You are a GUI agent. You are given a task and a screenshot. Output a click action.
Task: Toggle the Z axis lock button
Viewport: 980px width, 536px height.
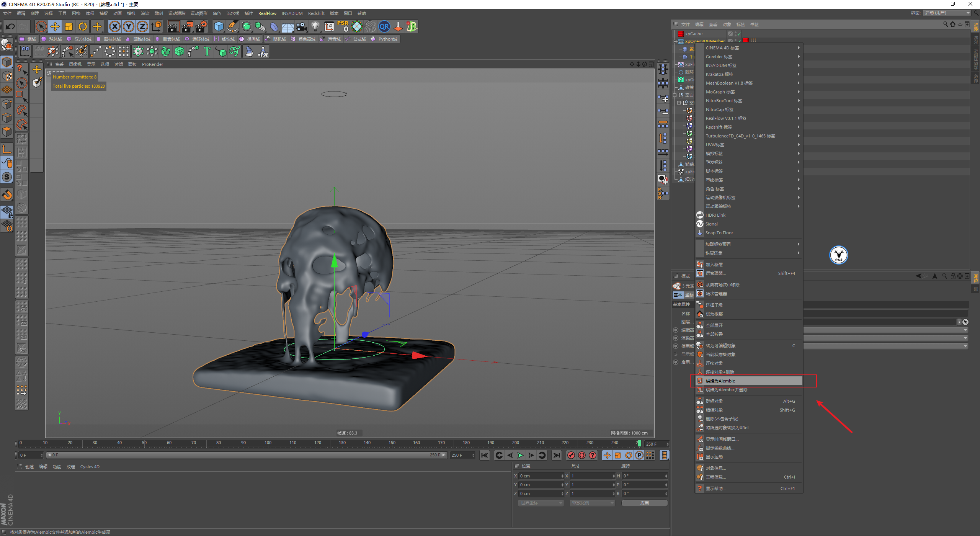click(142, 26)
